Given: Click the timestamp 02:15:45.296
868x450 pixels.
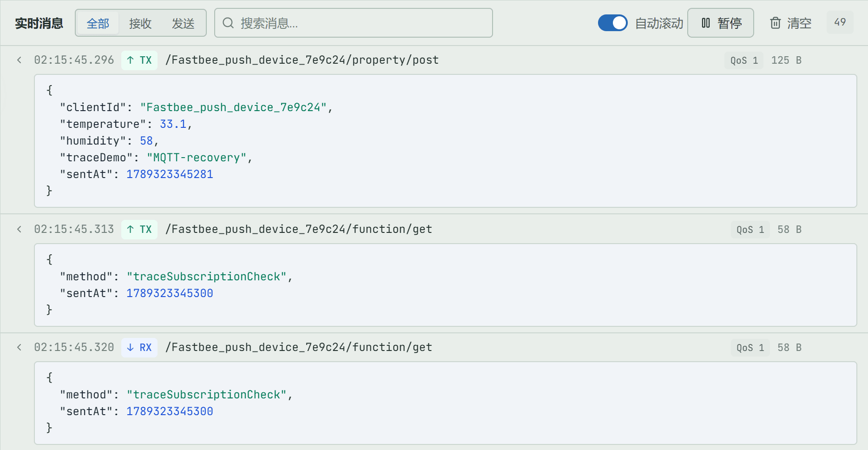Looking at the screenshot, I should point(74,60).
